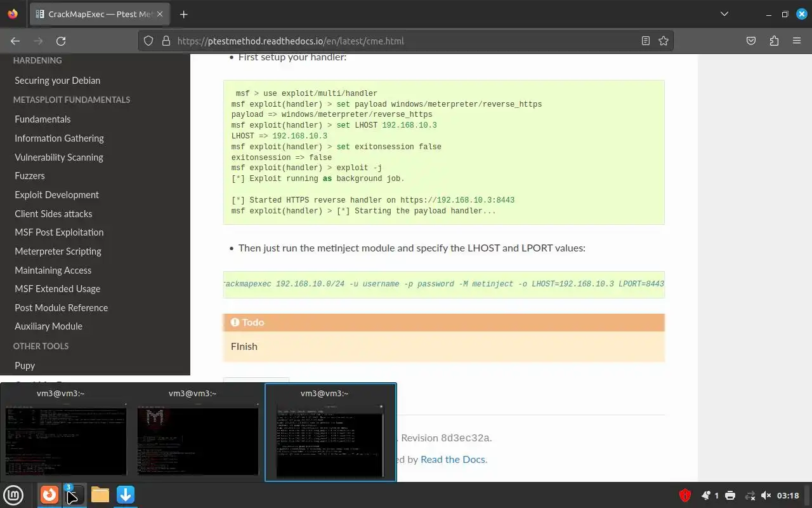Image resolution: width=812 pixels, height=508 pixels.
Task: Click the crackmapexec metinject command block
Action: [443, 284]
